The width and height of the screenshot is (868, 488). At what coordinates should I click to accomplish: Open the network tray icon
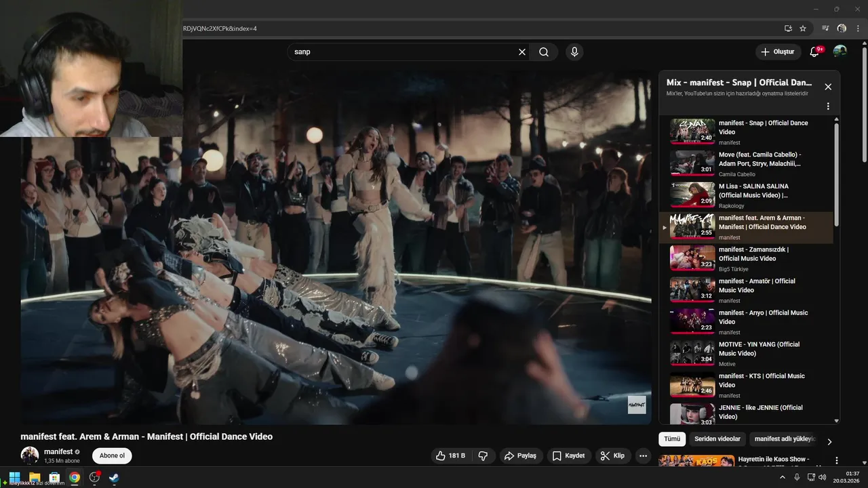(812, 477)
